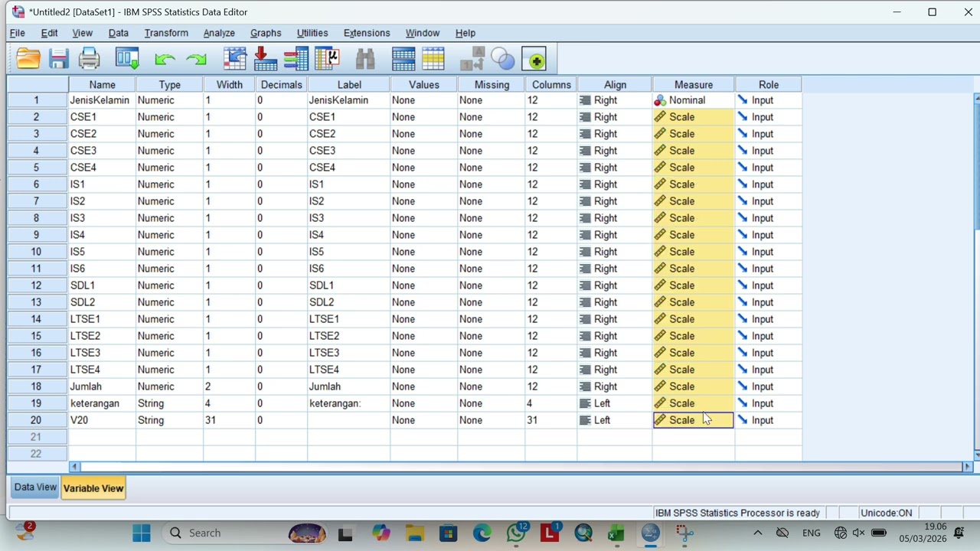Select the Variable View tab
This screenshot has height=551, width=980.
[x=93, y=488]
